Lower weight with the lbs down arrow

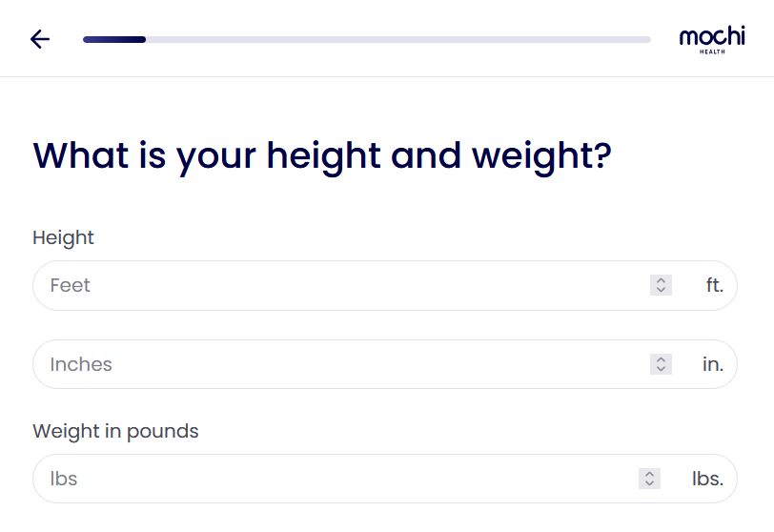click(x=649, y=483)
